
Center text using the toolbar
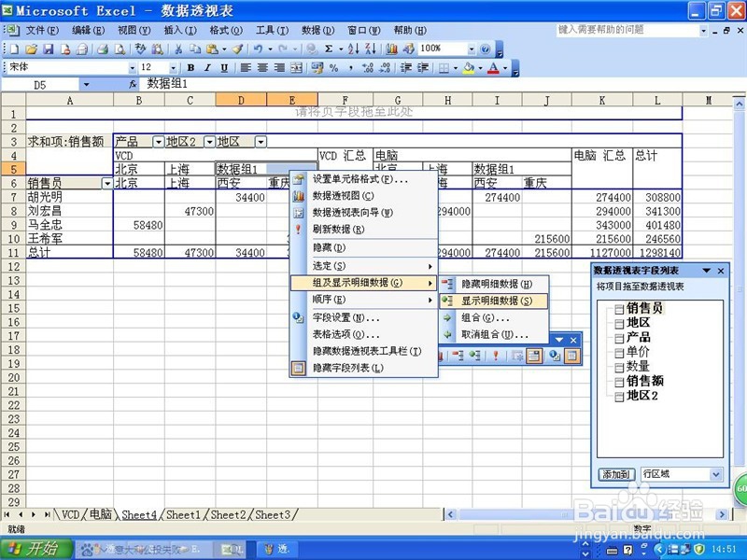point(262,68)
